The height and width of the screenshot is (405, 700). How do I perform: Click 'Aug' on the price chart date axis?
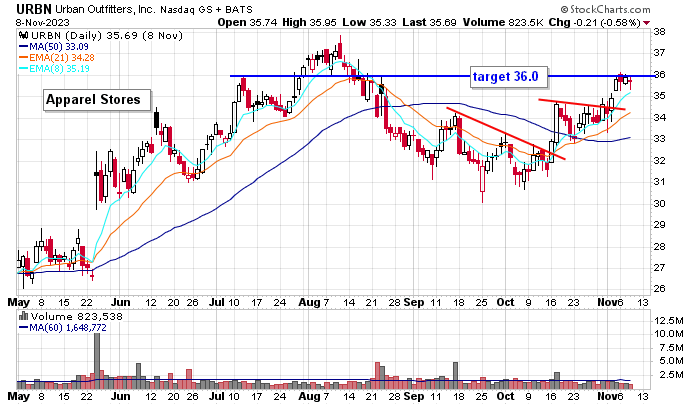[309, 302]
